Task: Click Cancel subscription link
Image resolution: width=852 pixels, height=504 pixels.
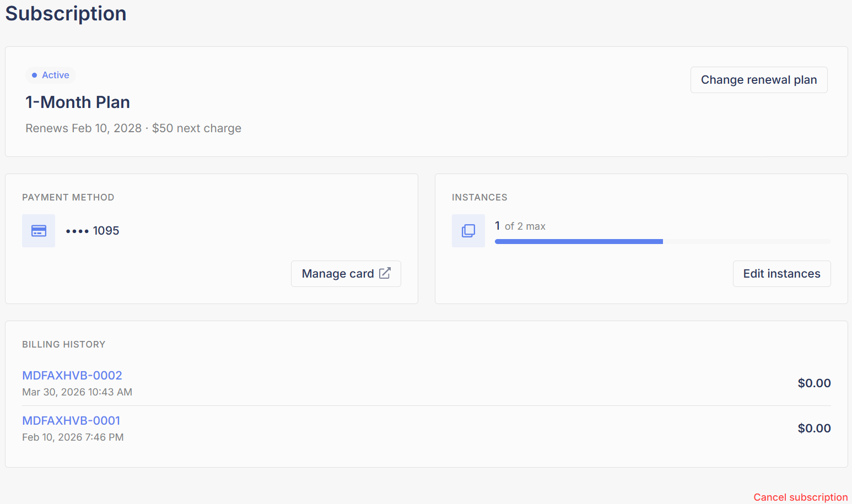Action: (x=801, y=497)
